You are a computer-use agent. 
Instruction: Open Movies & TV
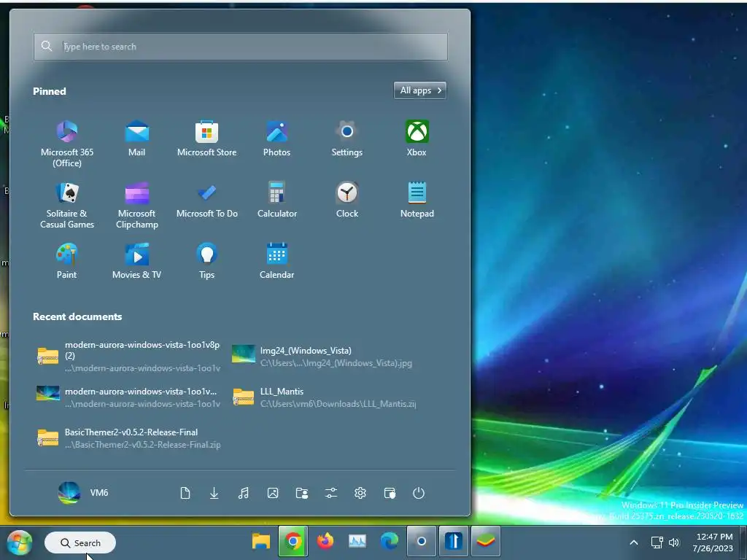pyautogui.click(x=136, y=261)
